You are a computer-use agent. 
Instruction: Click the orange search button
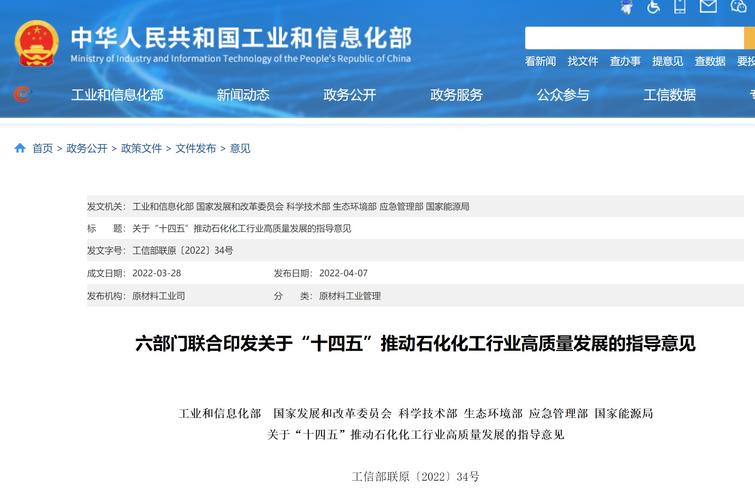click(x=750, y=38)
